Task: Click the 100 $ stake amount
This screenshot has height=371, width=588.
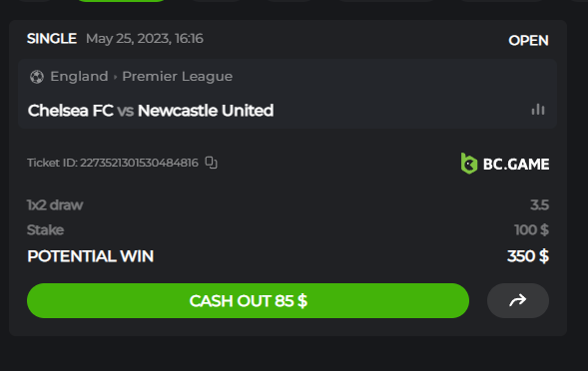Action: 531,229
